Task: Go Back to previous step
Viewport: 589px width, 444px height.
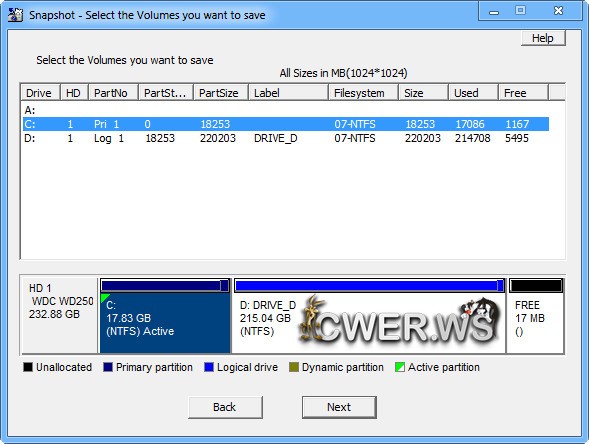Action: pos(225,407)
